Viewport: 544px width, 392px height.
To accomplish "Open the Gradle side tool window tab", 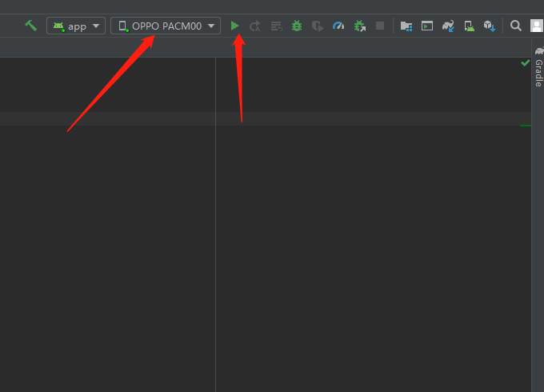I will (x=538, y=67).
